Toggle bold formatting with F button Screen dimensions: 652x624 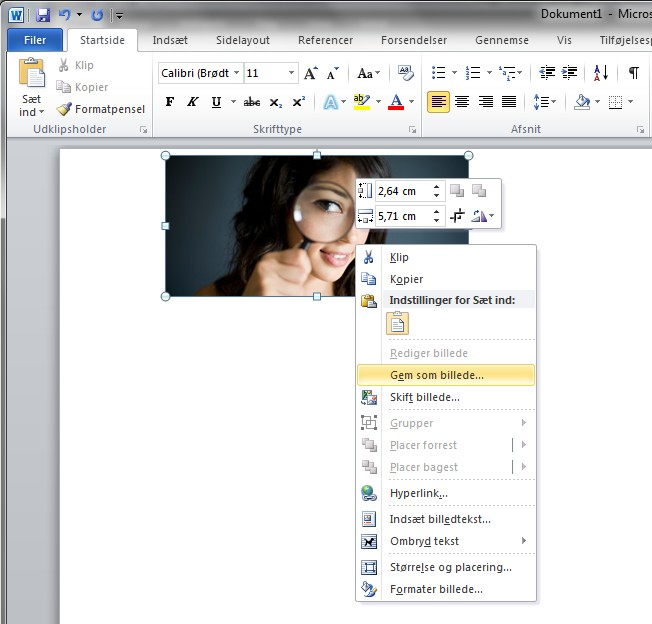(x=170, y=102)
